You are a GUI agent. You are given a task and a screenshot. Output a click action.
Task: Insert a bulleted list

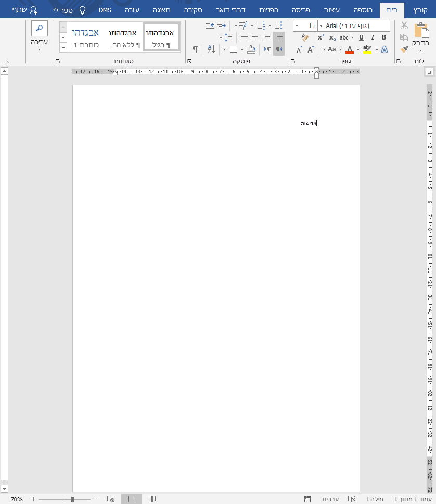[x=279, y=25]
